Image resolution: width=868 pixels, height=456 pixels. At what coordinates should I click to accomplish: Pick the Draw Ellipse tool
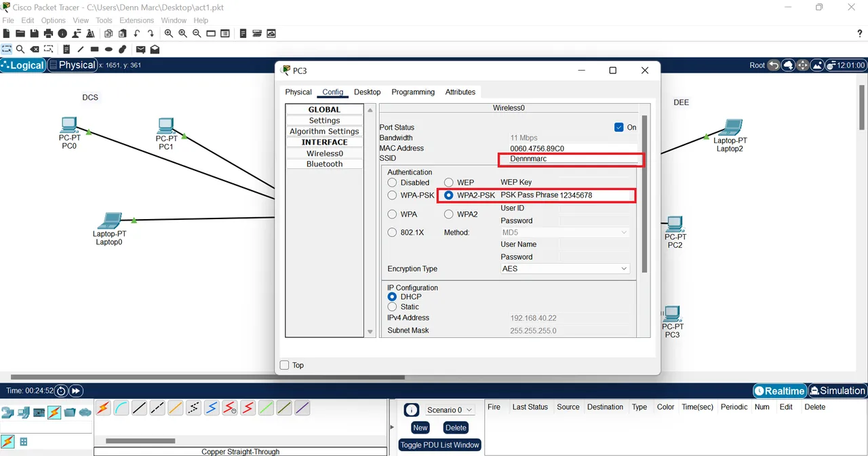108,49
